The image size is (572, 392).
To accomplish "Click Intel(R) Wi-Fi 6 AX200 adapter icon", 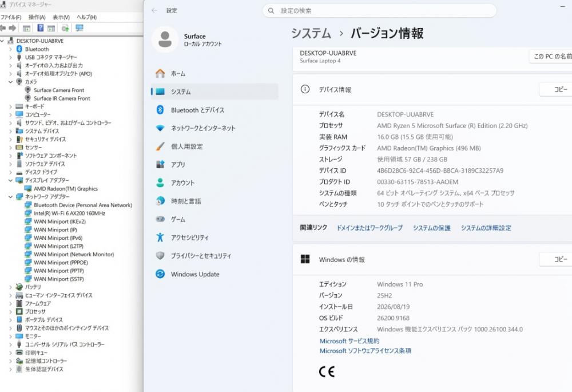I will (x=27, y=213).
